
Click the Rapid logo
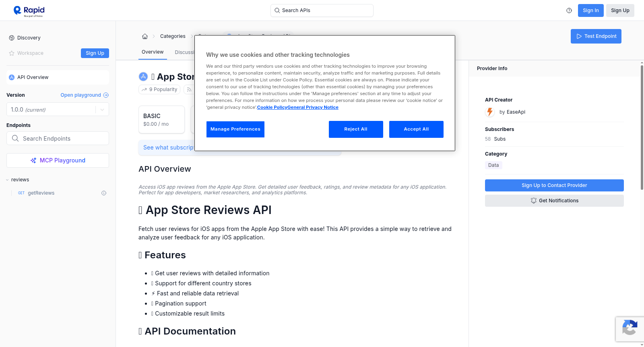coord(29,11)
